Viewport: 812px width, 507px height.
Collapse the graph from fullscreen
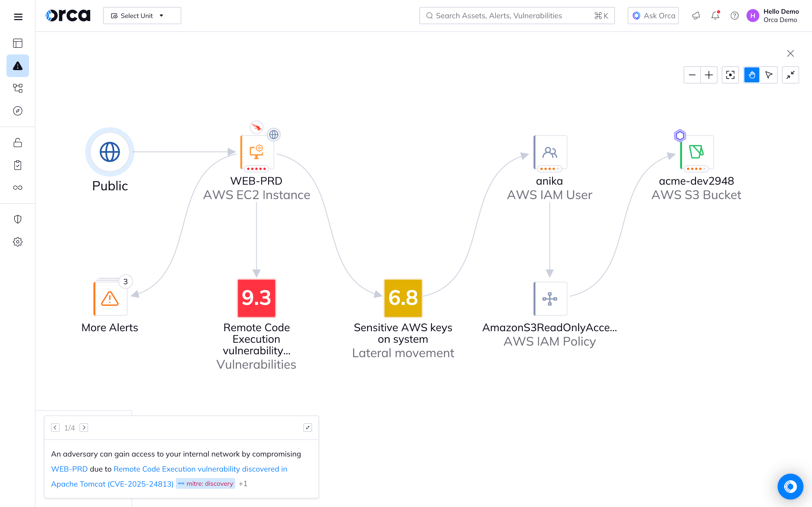[x=791, y=75]
